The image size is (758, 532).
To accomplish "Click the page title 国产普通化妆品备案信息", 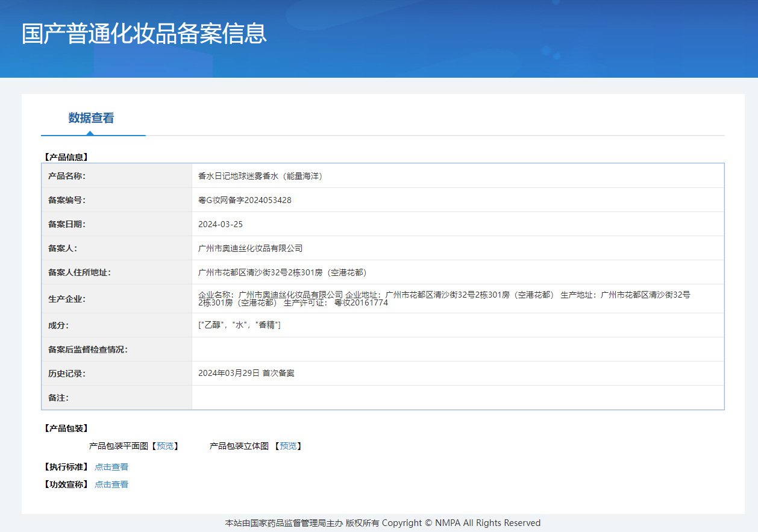I will [x=144, y=34].
